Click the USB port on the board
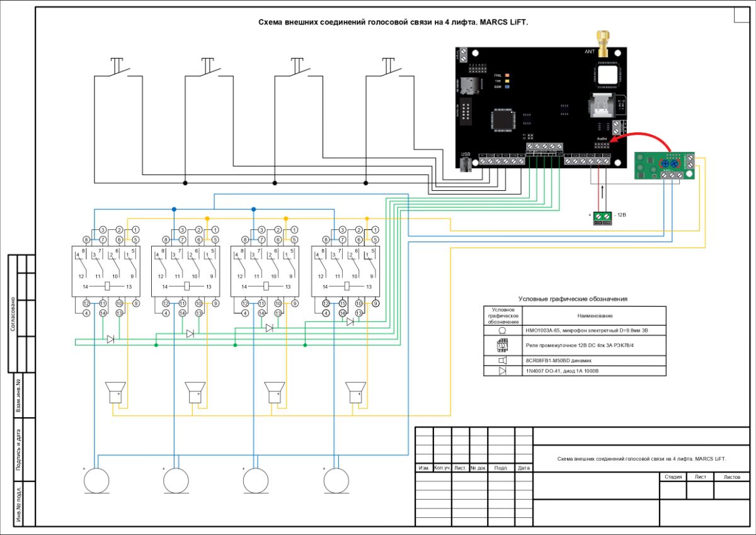Viewport: 756px width, 535px height. [466, 164]
